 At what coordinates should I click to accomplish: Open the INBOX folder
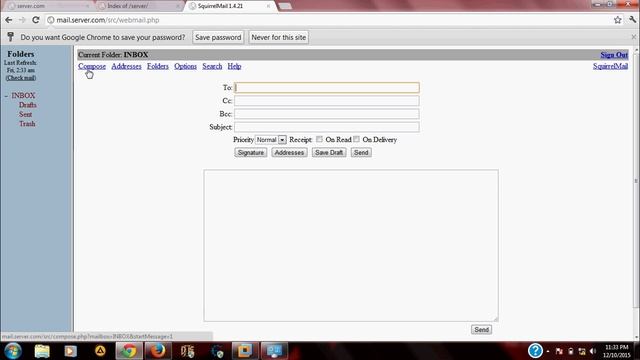[23, 96]
